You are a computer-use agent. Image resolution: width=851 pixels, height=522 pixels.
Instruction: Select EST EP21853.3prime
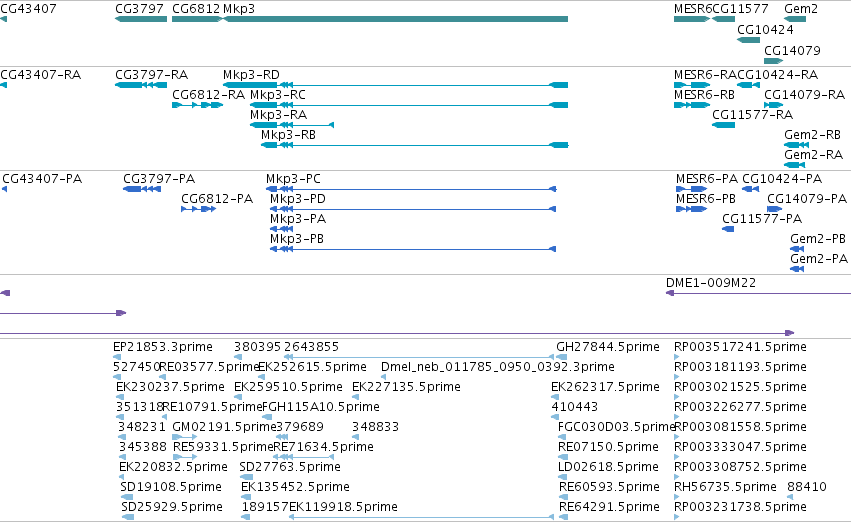pos(163,347)
